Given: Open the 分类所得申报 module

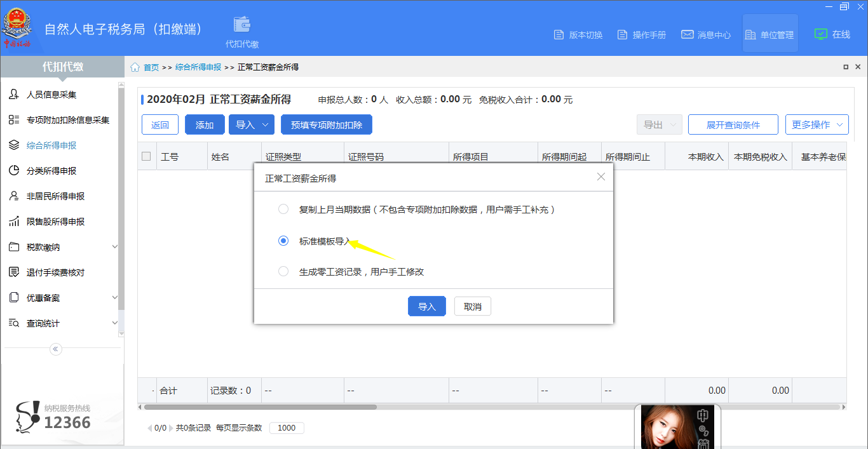Looking at the screenshot, I should [56, 170].
